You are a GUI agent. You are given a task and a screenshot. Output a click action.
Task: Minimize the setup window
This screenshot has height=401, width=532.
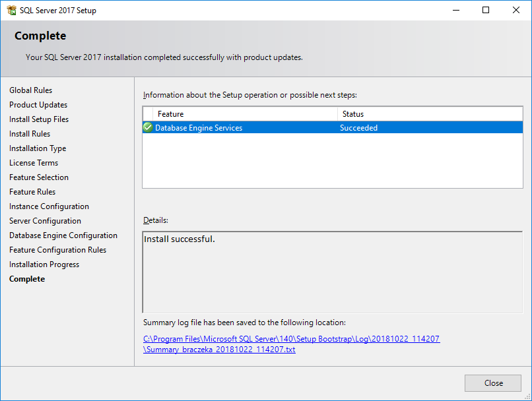point(456,10)
